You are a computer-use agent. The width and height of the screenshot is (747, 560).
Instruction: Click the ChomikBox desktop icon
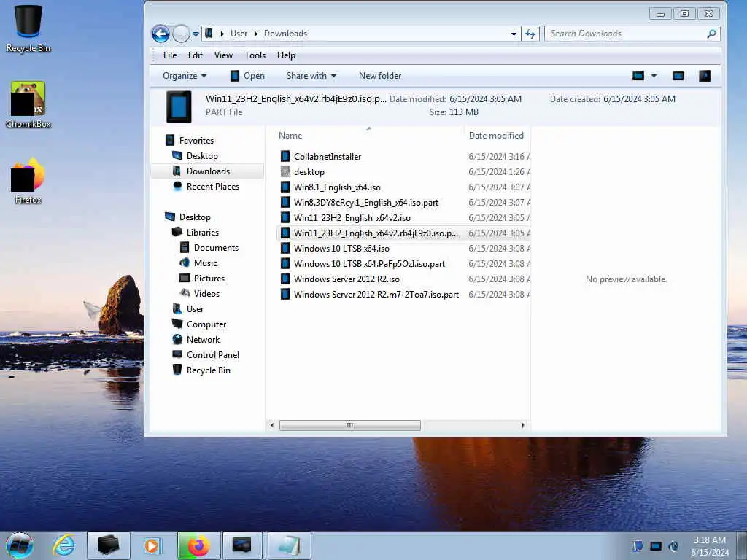(28, 105)
